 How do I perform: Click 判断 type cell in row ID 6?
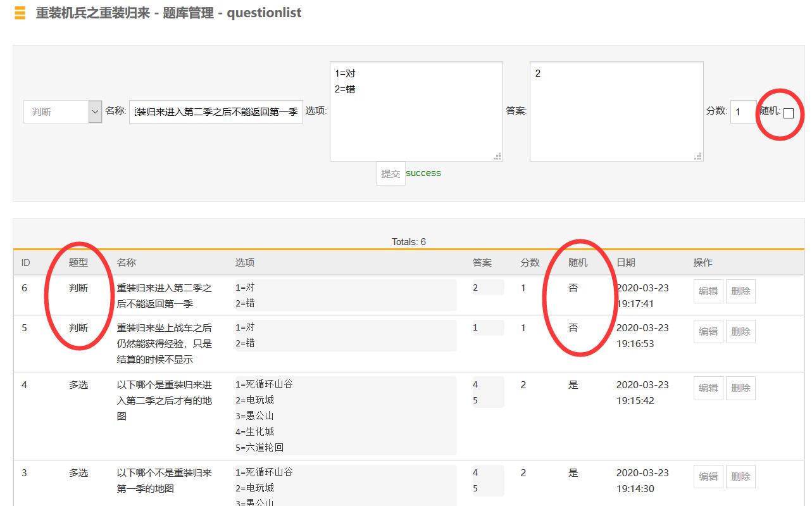[78, 288]
